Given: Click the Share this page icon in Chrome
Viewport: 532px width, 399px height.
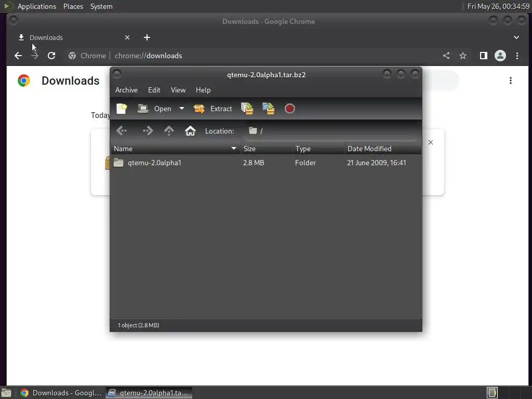Looking at the screenshot, I should 446,56.
